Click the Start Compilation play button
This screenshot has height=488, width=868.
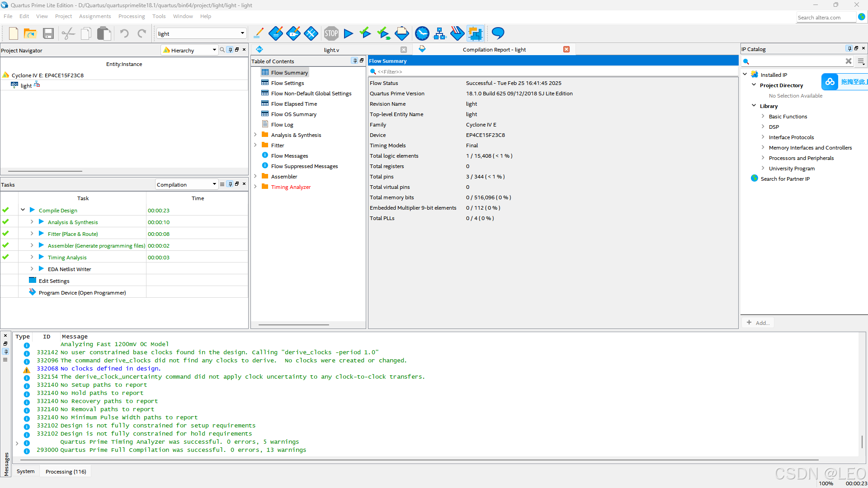[x=348, y=33]
